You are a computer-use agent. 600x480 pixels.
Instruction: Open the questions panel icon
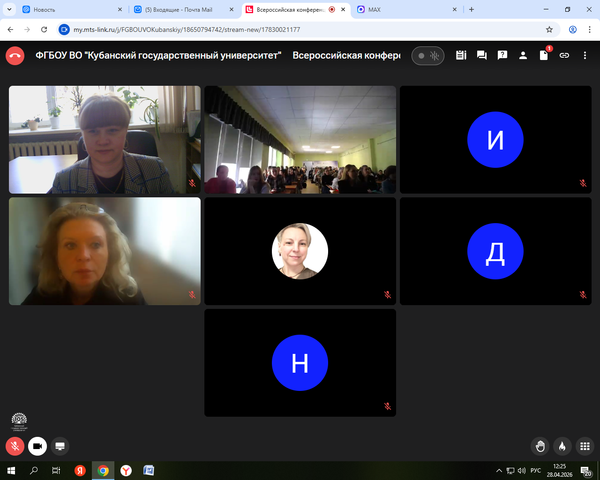pyautogui.click(x=503, y=56)
